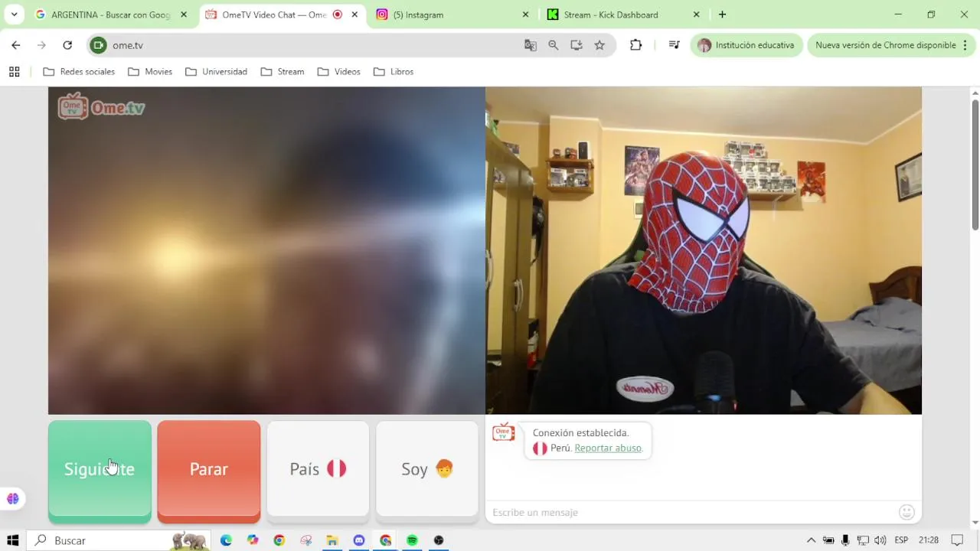Open the Universidad bookmark folder
980x551 pixels.
click(214, 72)
